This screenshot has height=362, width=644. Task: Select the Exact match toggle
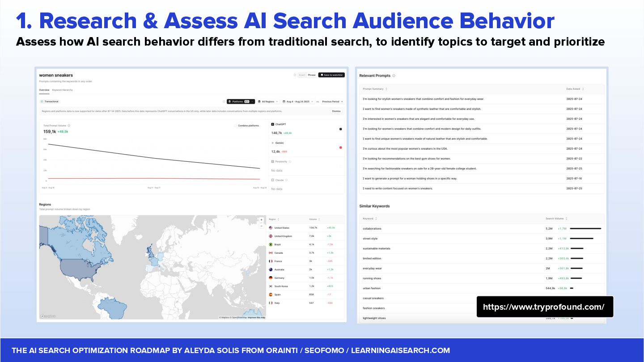point(302,75)
